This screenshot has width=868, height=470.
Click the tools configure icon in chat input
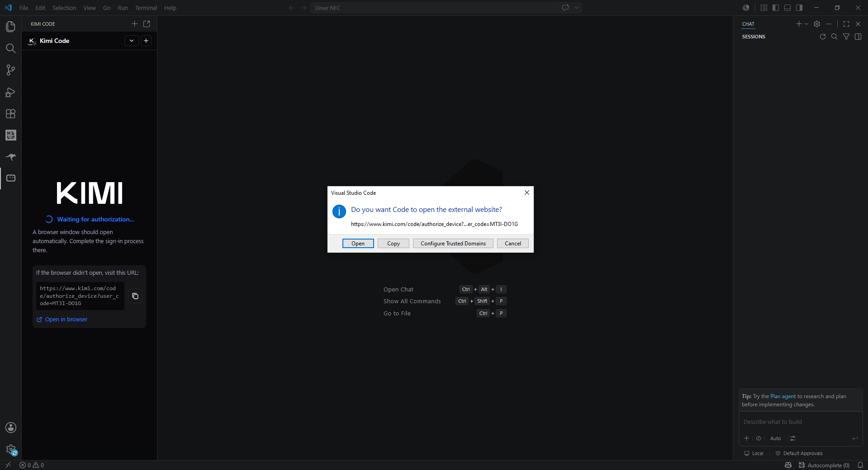793,438
